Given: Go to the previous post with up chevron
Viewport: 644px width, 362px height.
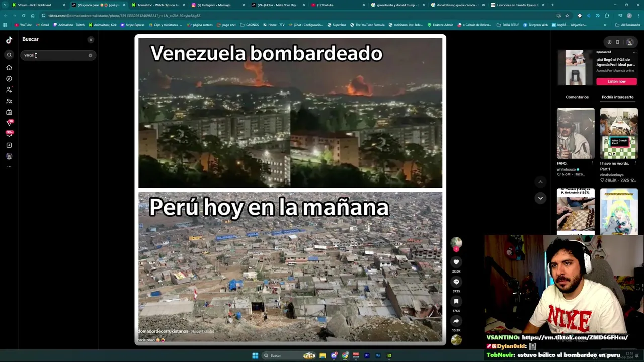Looking at the screenshot, I should coord(540,182).
